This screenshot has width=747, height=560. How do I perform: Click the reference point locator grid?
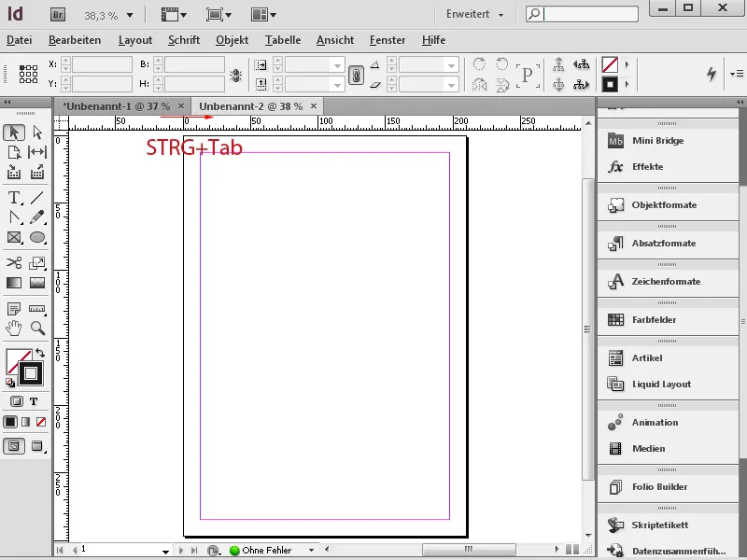click(28, 75)
